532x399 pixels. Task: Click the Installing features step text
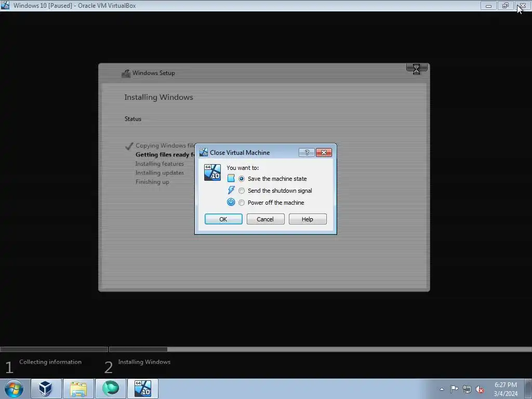[x=159, y=164]
